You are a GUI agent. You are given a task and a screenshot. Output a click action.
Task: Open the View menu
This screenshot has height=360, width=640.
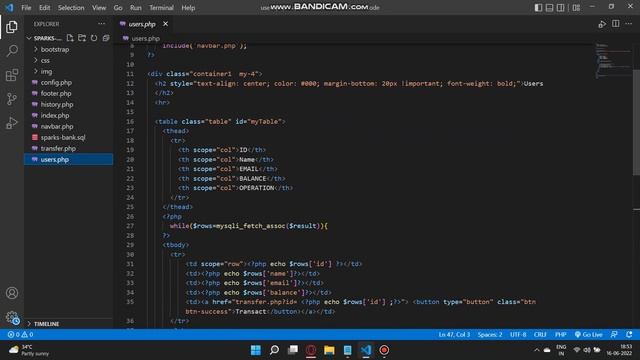[98, 7]
